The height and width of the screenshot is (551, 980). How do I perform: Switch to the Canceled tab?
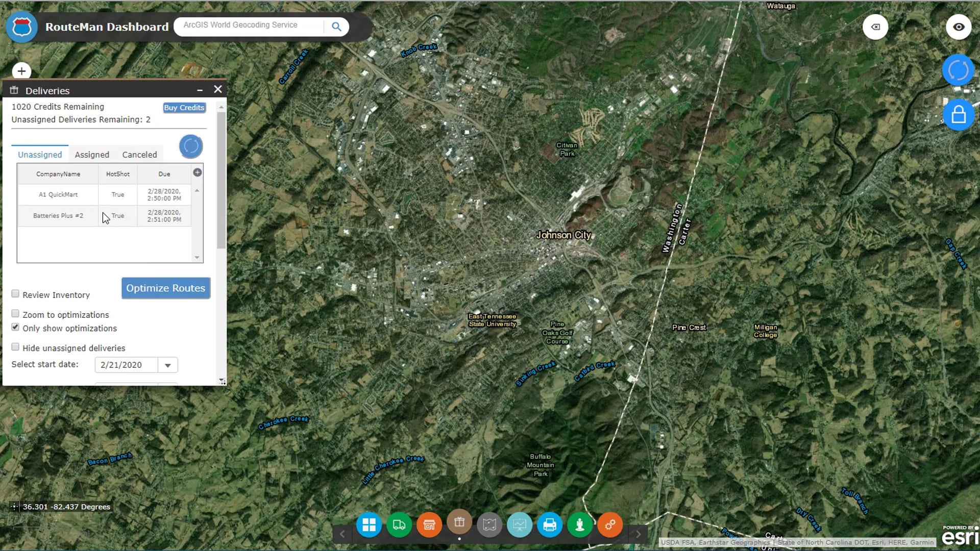(x=139, y=155)
